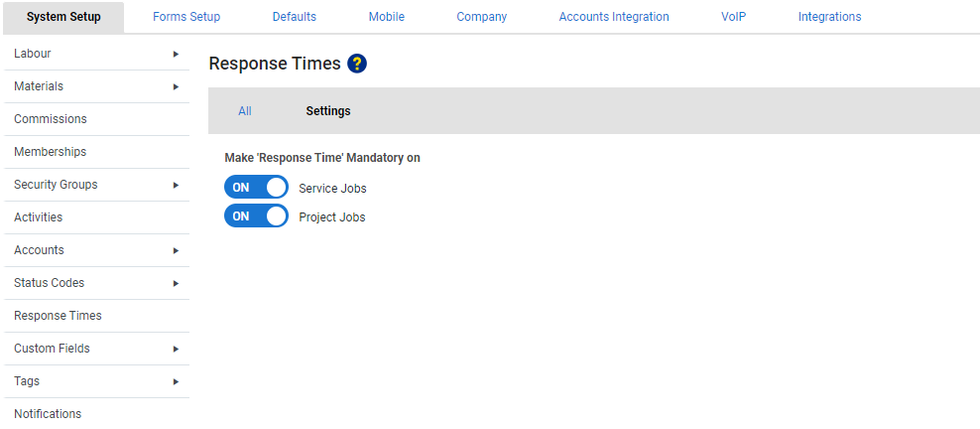Expand the Labour submenu arrow
This screenshot has width=980, height=429.
click(x=177, y=54)
